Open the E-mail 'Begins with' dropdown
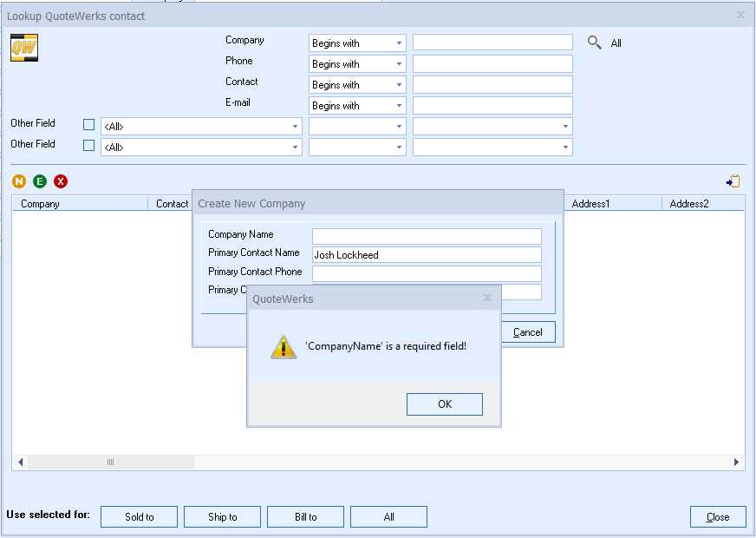Screen dimensions: 756x538 (357, 105)
